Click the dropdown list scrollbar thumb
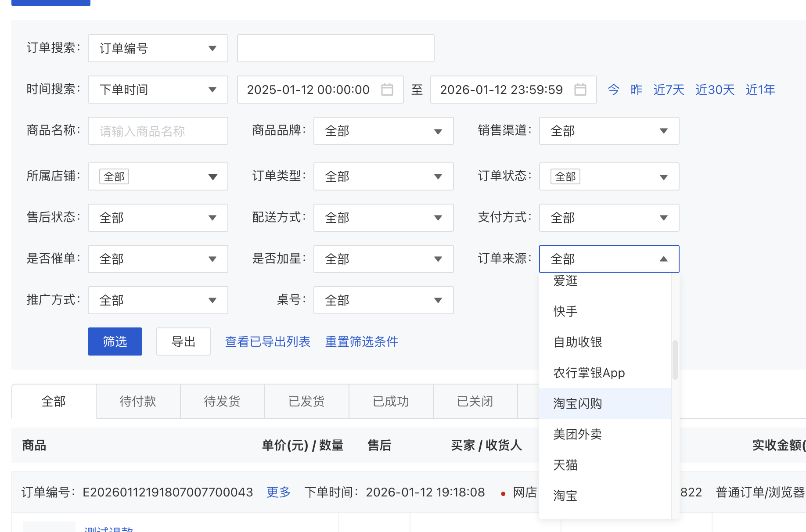Screen dimensions: 806x532 click(x=675, y=359)
